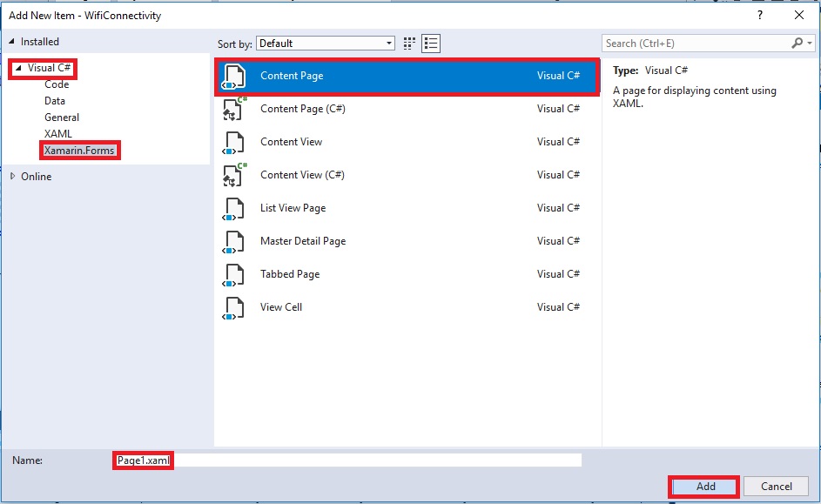Screen dimensions: 821x504
Task: Click the Master Detail Page icon
Action: click(x=233, y=241)
